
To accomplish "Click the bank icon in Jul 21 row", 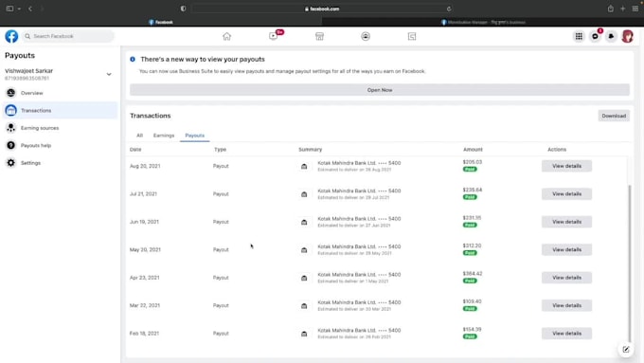I will [x=304, y=194].
